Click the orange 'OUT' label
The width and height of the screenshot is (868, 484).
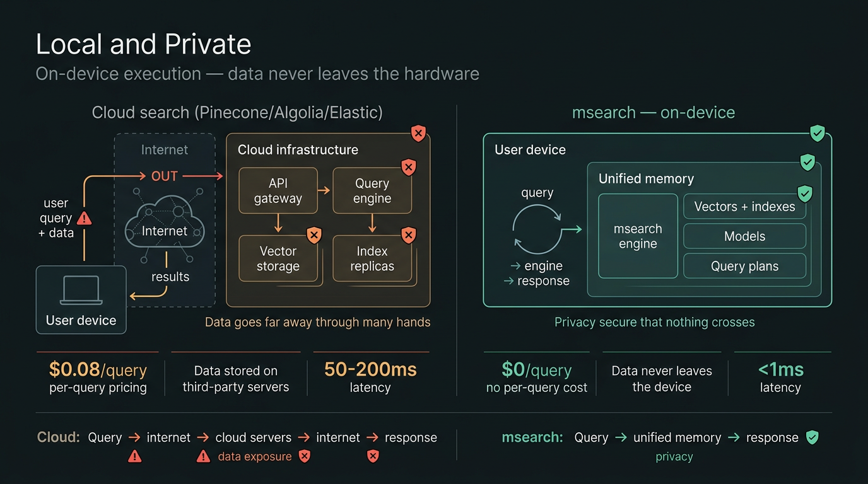(x=164, y=176)
